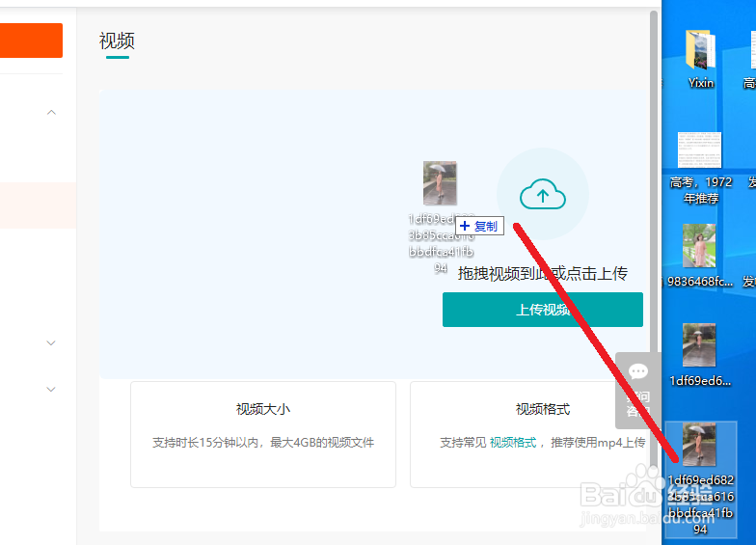Select the 1df69ed6... file on desktop
This screenshot has height=545, width=756.
tap(700, 355)
